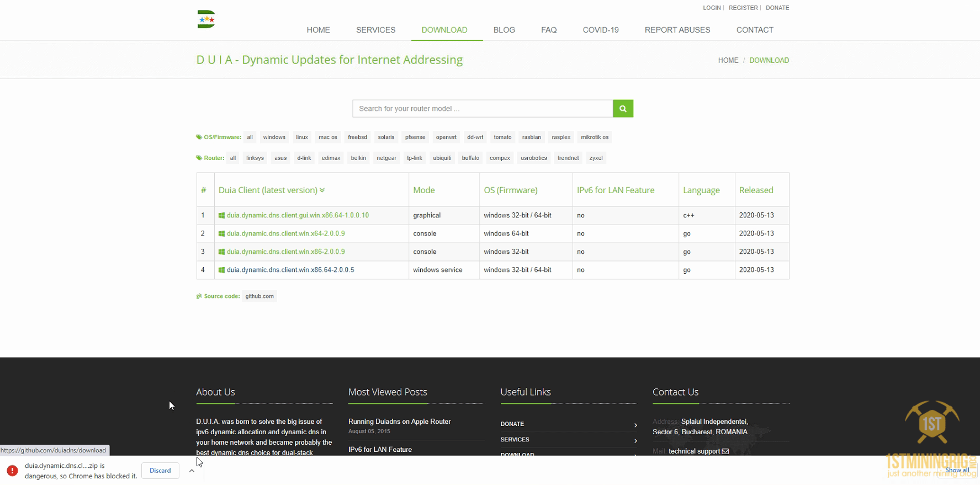Open Running Duiadns on Apple Router post
This screenshot has width=980, height=485.
[400, 422]
